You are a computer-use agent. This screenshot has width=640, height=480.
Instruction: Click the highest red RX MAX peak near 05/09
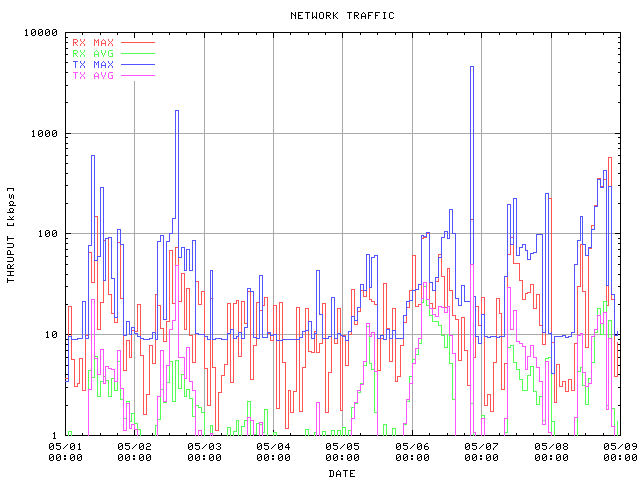point(609,158)
